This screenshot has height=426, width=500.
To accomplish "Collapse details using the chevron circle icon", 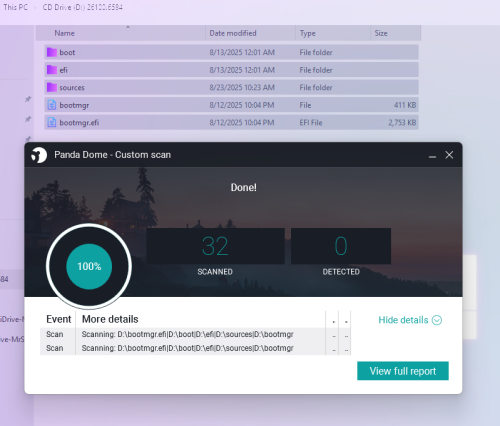I will point(437,320).
